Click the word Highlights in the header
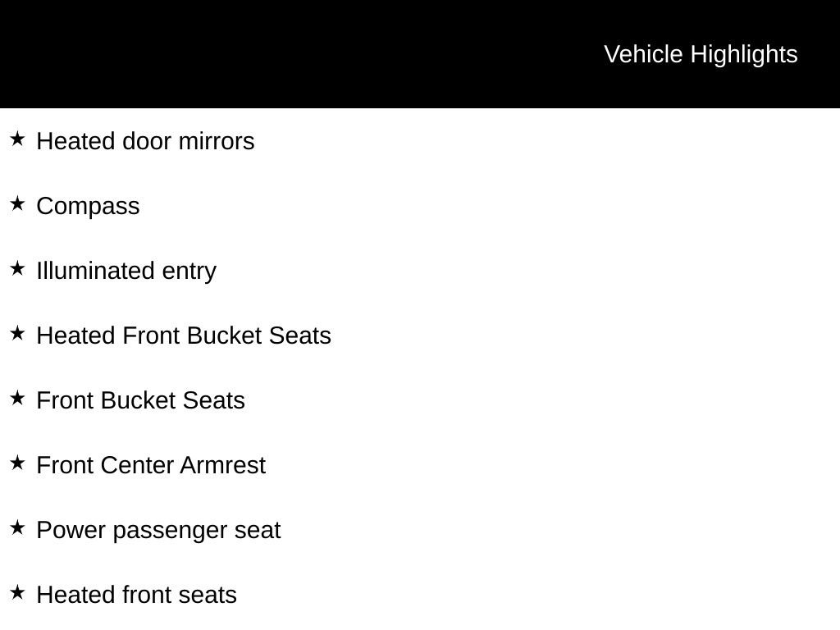 [x=744, y=55]
